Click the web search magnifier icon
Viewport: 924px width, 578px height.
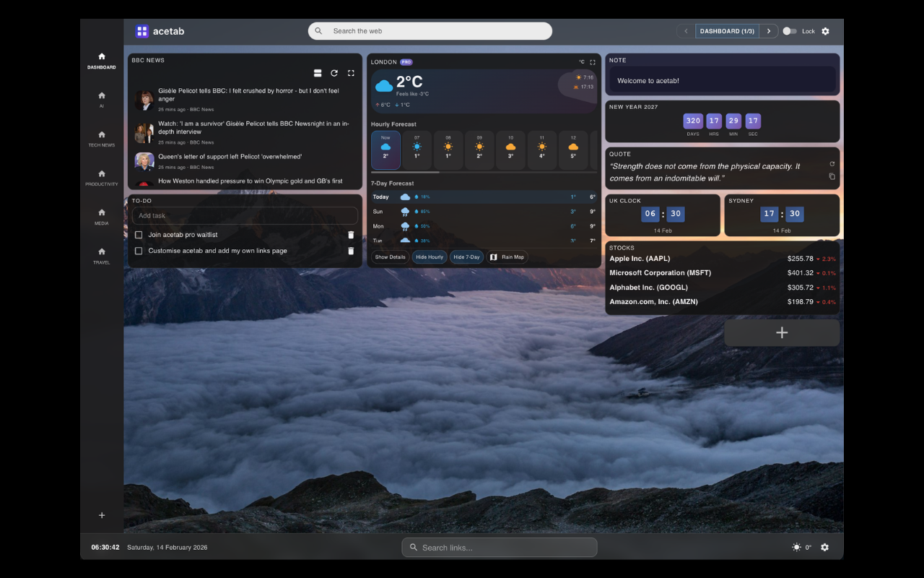pyautogui.click(x=318, y=31)
